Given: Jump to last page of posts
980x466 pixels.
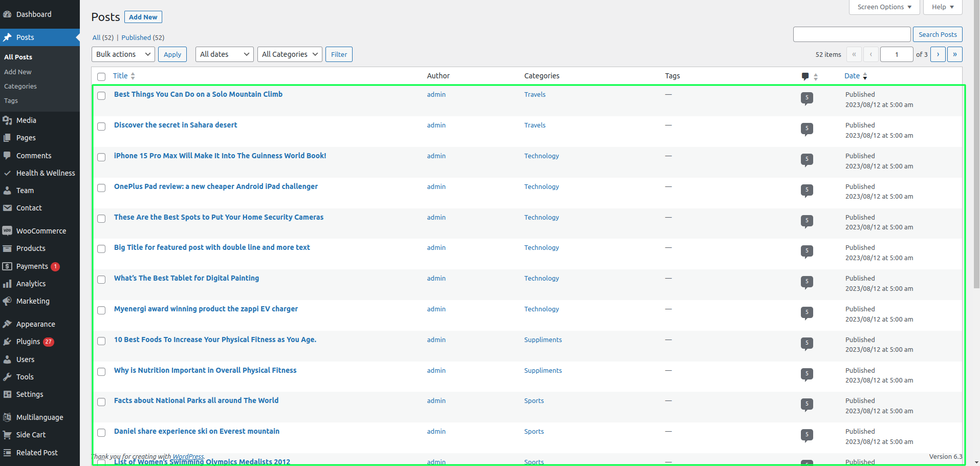Looking at the screenshot, I should 955,54.
